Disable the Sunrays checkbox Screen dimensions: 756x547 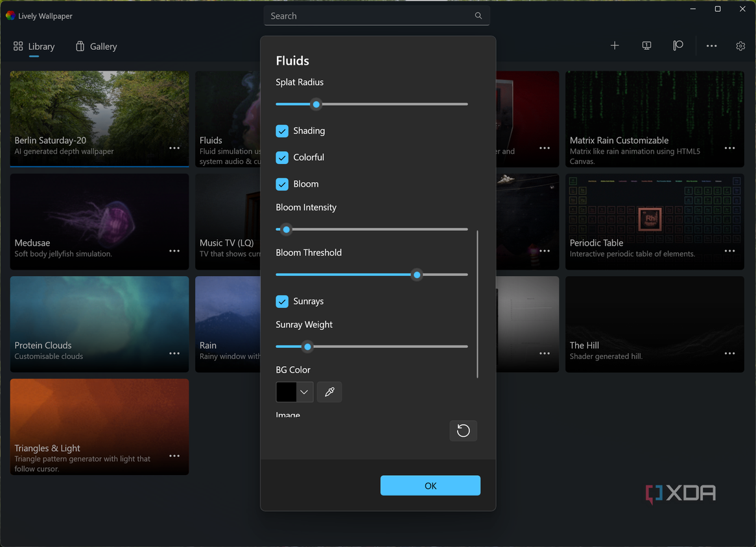[282, 301]
